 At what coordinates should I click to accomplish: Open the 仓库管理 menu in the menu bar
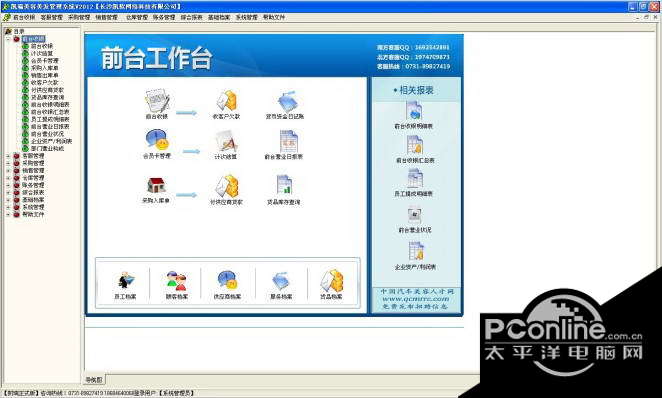click(137, 17)
